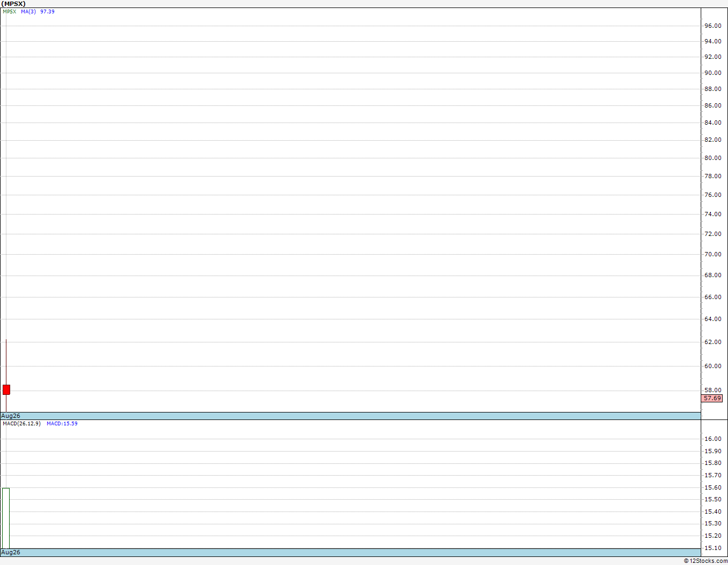728x565 pixels.
Task: Click the 97.39 moving average value
Action: pyautogui.click(x=48, y=11)
